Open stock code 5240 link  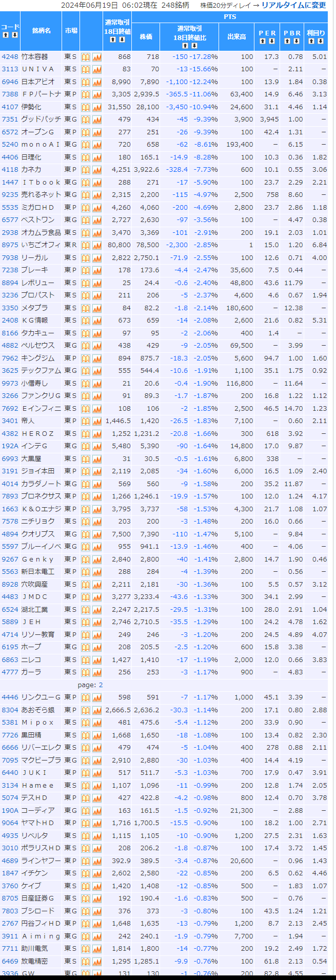pyautogui.click(x=10, y=145)
